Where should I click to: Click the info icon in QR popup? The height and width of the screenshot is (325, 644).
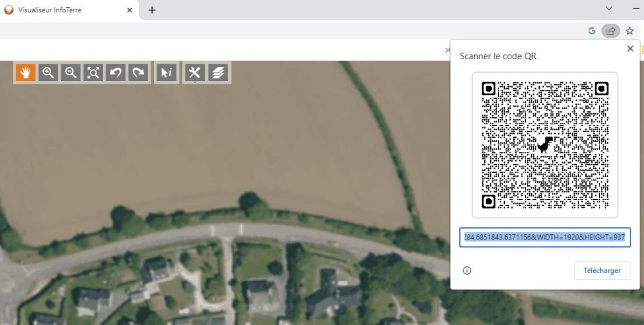click(x=467, y=271)
